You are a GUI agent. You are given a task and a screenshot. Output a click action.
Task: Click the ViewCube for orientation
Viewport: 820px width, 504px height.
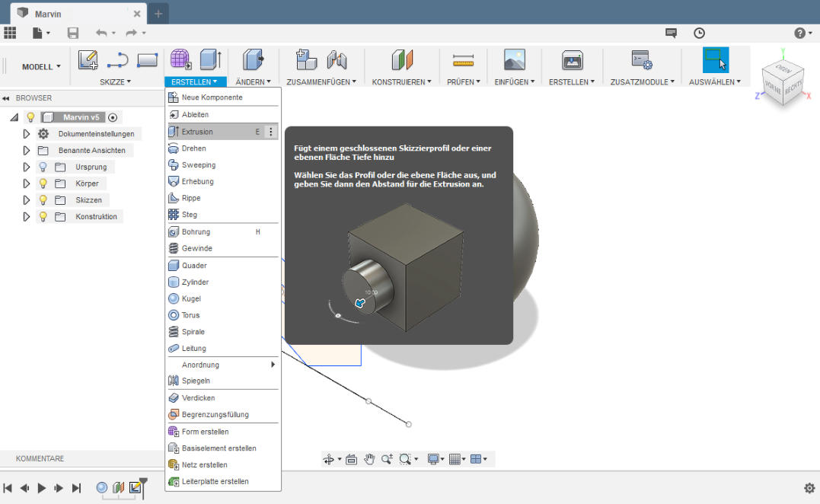pyautogui.click(x=783, y=83)
